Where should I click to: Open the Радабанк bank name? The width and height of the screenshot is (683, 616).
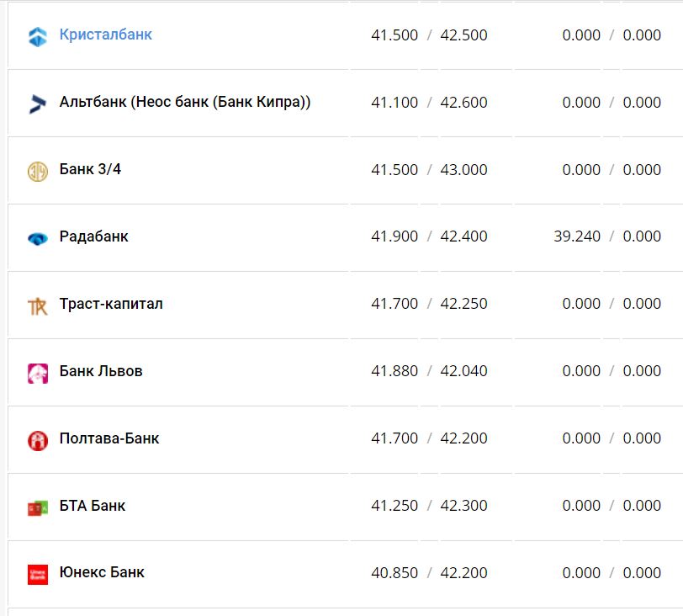point(93,236)
